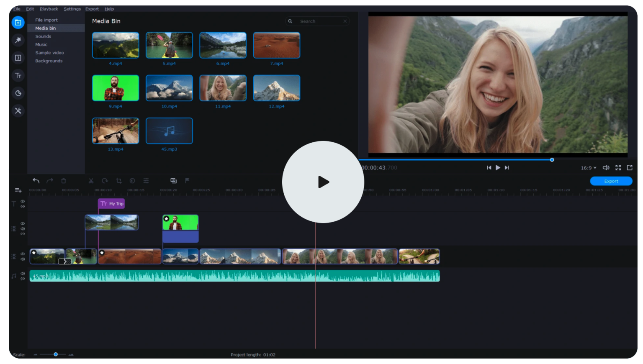This screenshot has width=643, height=364.
Task: Add a marker with the flag icon
Action: coord(187,180)
